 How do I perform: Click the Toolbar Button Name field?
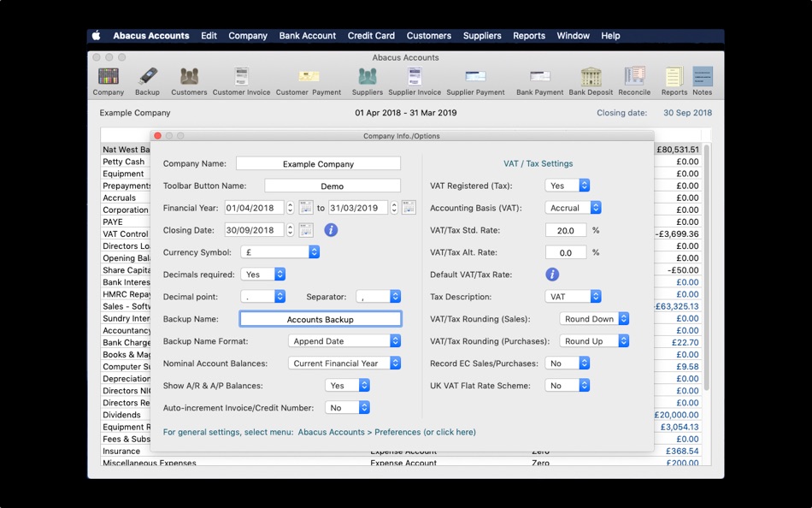tap(332, 186)
